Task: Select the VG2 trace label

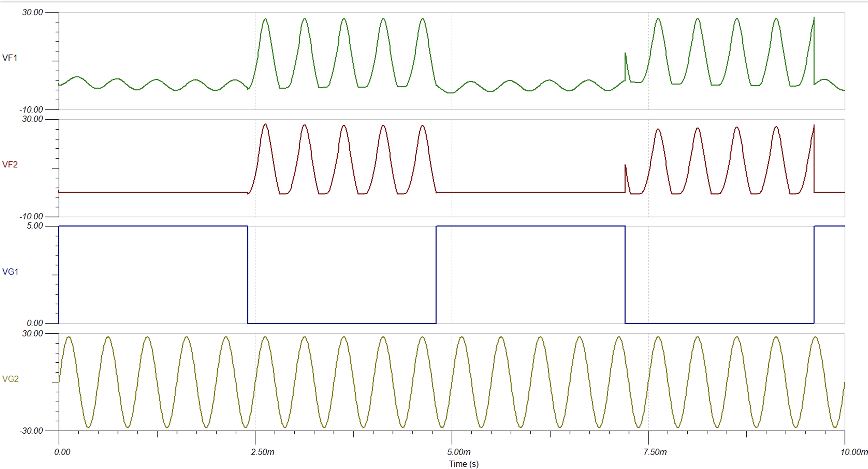Action: click(x=10, y=379)
